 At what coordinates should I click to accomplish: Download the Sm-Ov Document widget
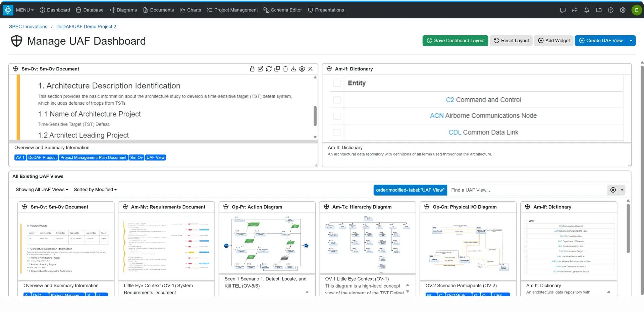(293, 69)
